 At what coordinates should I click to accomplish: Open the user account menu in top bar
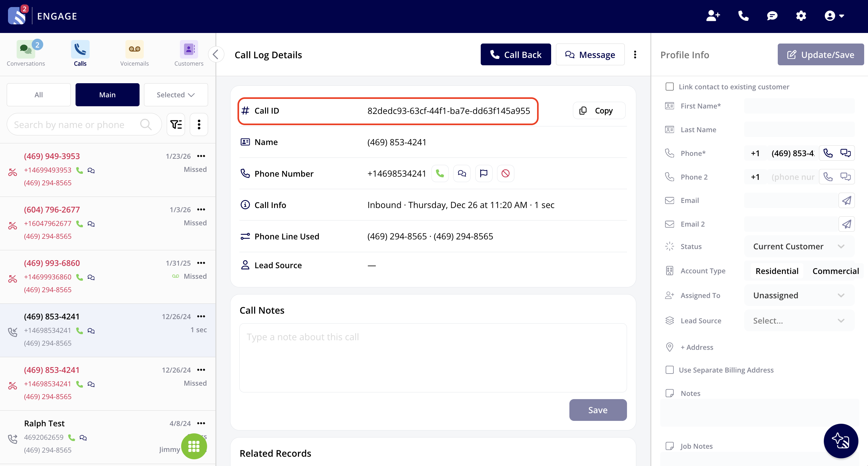point(834,16)
